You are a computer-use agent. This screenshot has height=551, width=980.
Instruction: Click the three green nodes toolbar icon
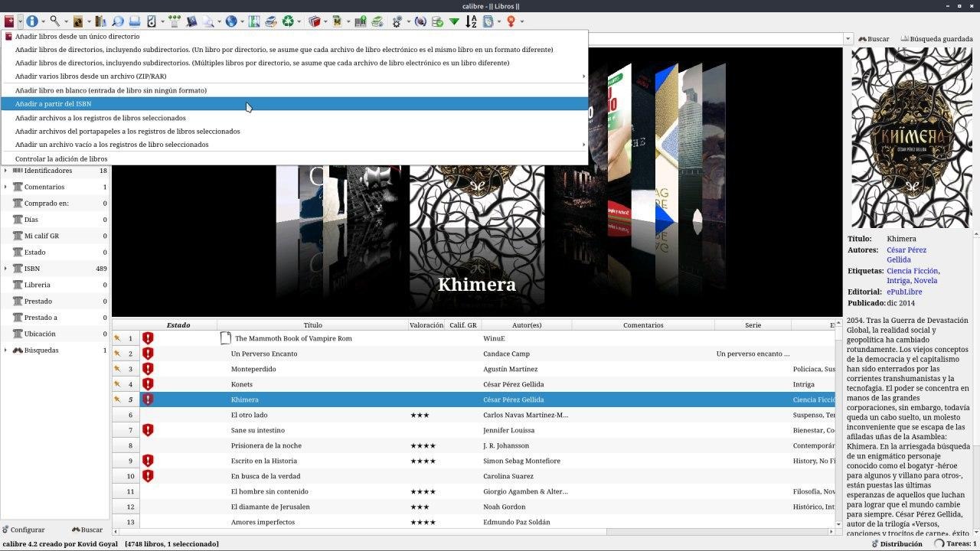175,21
